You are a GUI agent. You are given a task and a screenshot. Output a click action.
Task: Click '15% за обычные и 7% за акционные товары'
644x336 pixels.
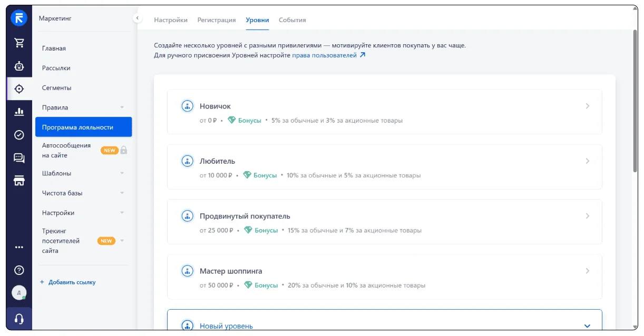coord(355,230)
